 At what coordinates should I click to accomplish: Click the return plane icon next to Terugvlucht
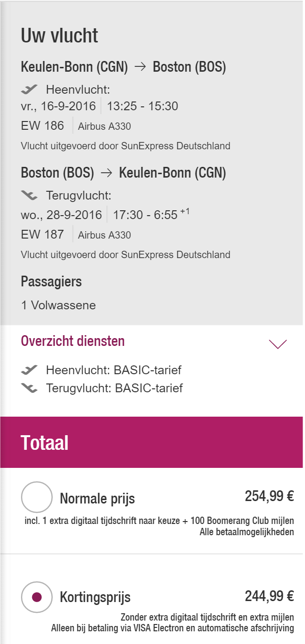point(29,196)
